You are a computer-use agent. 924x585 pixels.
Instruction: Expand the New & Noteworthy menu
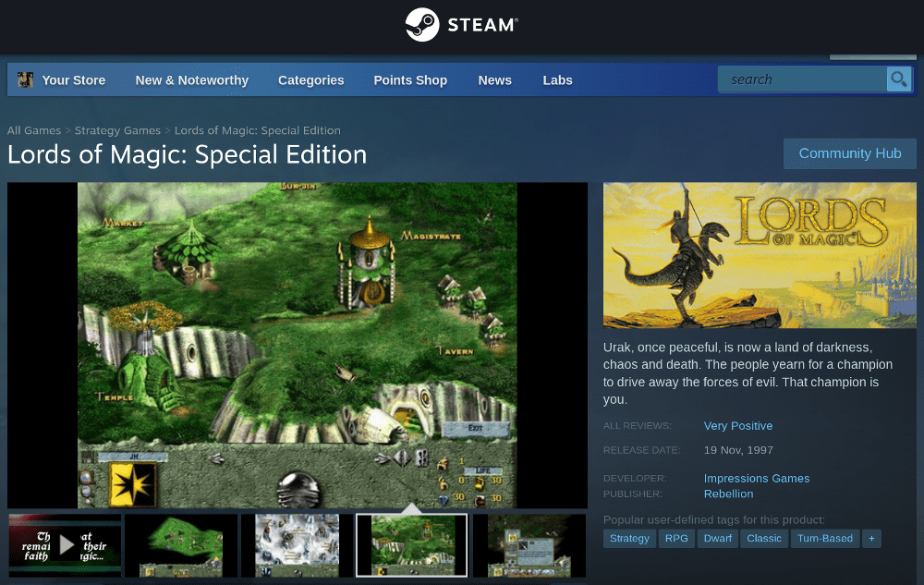point(192,80)
